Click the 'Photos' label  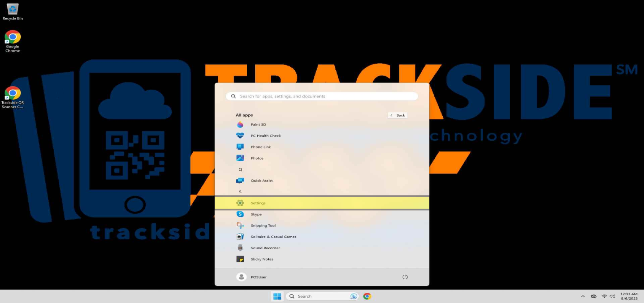tap(257, 158)
